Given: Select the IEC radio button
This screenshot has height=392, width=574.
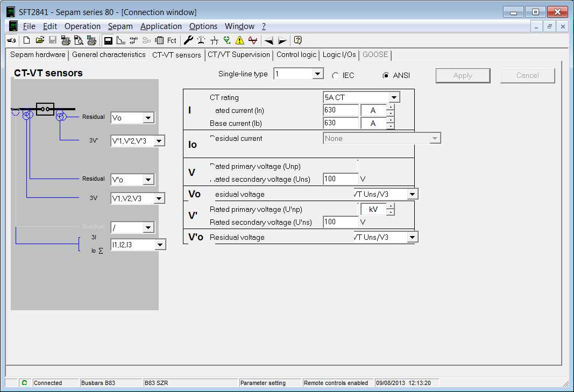Looking at the screenshot, I should pos(335,75).
